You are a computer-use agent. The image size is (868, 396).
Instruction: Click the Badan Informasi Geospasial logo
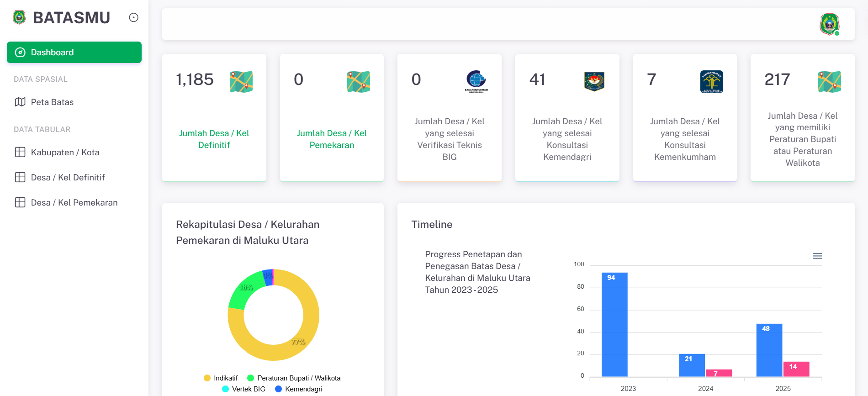tap(476, 81)
